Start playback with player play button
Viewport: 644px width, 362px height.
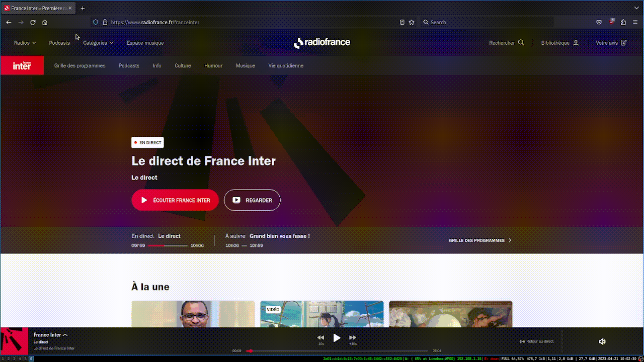pyautogui.click(x=337, y=338)
